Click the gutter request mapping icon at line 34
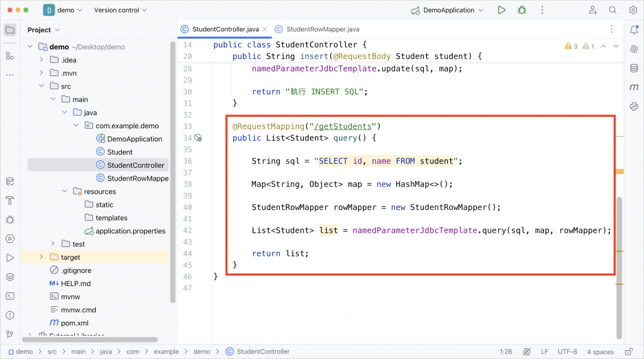This screenshot has width=644, height=359. (x=198, y=138)
